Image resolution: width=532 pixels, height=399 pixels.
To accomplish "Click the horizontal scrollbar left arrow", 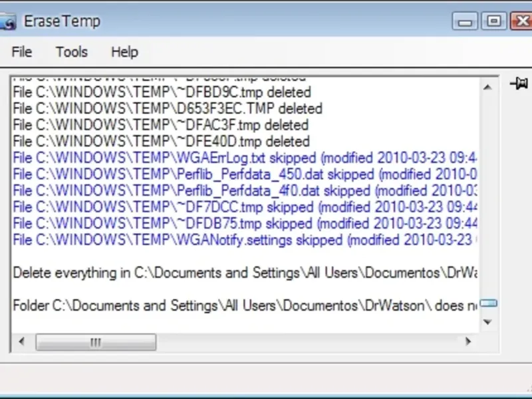I will point(22,341).
